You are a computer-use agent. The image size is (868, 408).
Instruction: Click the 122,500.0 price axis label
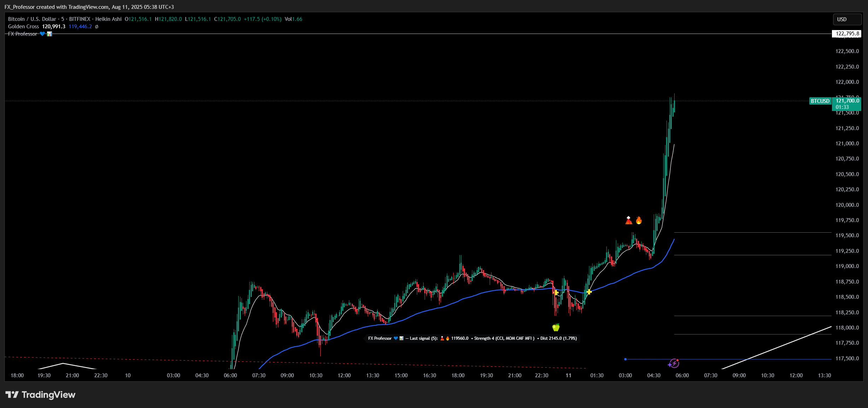click(x=847, y=51)
